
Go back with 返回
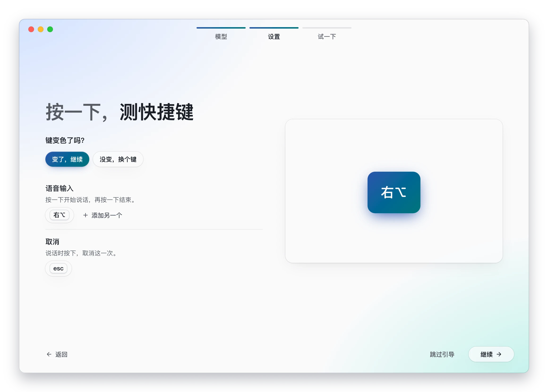pyautogui.click(x=57, y=354)
